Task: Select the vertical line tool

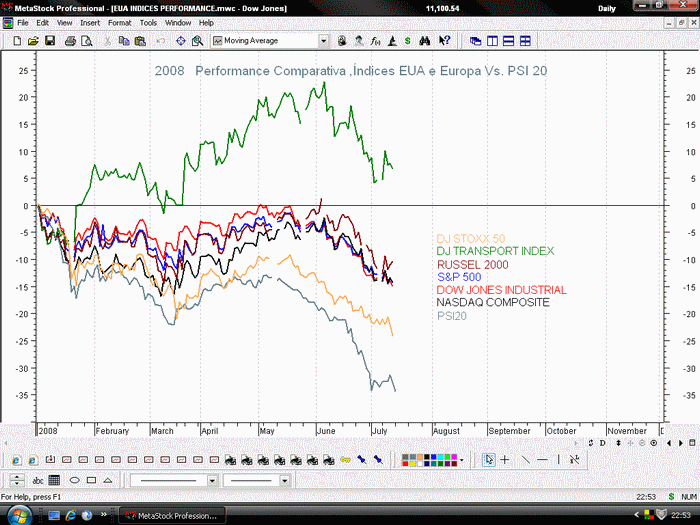Action: (x=558, y=460)
